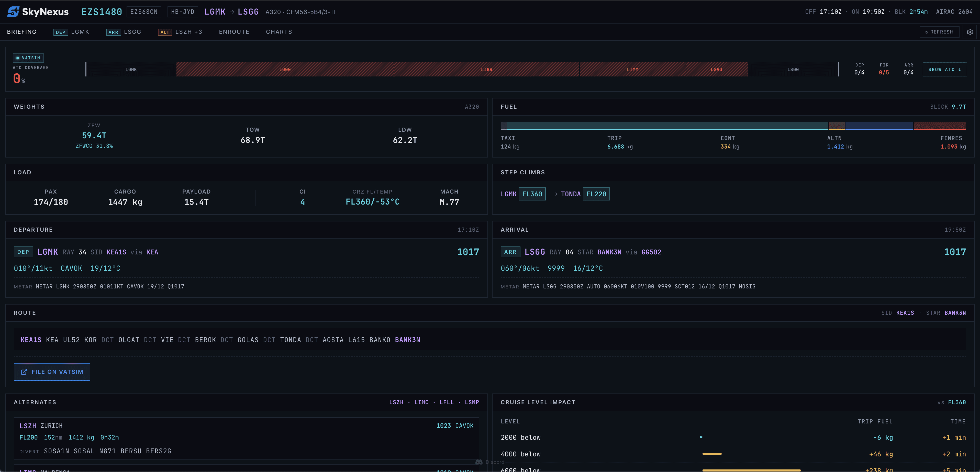This screenshot has width=980, height=472.
Task: Switch to the Charts tab
Action: [x=279, y=32]
